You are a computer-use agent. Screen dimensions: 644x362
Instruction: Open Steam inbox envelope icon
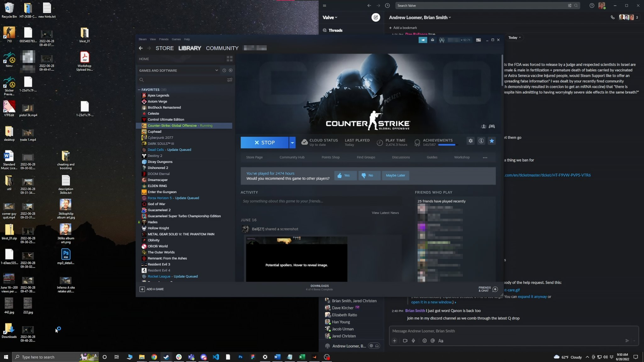(x=432, y=40)
